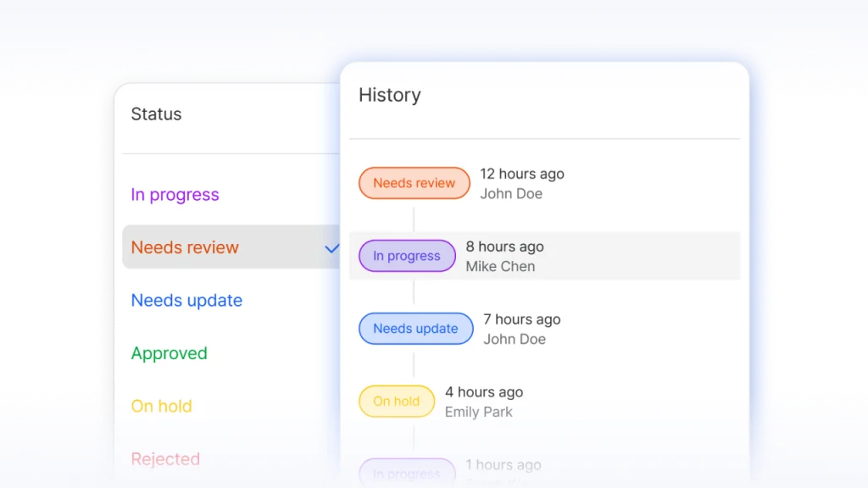Viewport: 868px width, 488px height.
Task: Click the Status panel heading
Action: click(156, 114)
